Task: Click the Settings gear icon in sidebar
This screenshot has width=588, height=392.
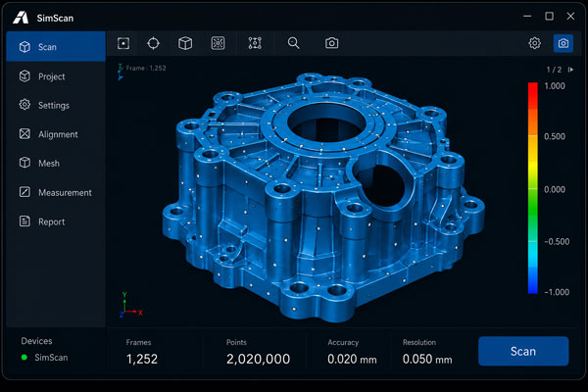Action: 24,105
